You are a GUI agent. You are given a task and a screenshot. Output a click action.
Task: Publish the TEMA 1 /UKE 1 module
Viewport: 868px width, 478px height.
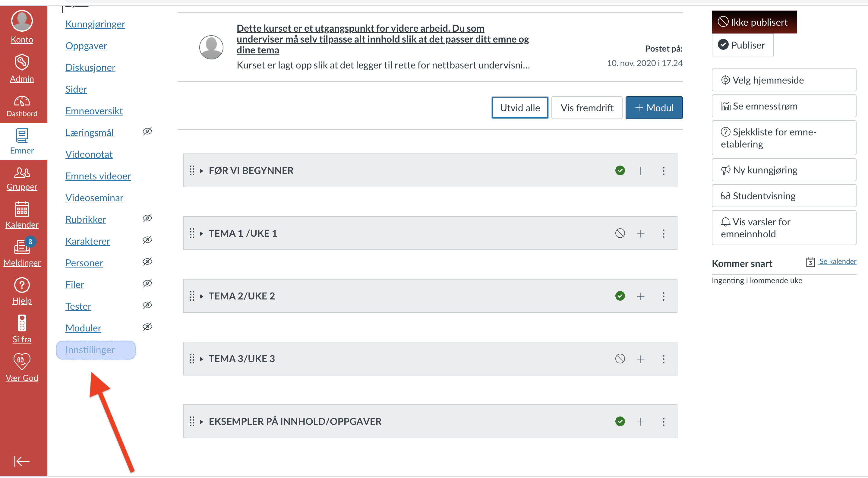point(620,234)
